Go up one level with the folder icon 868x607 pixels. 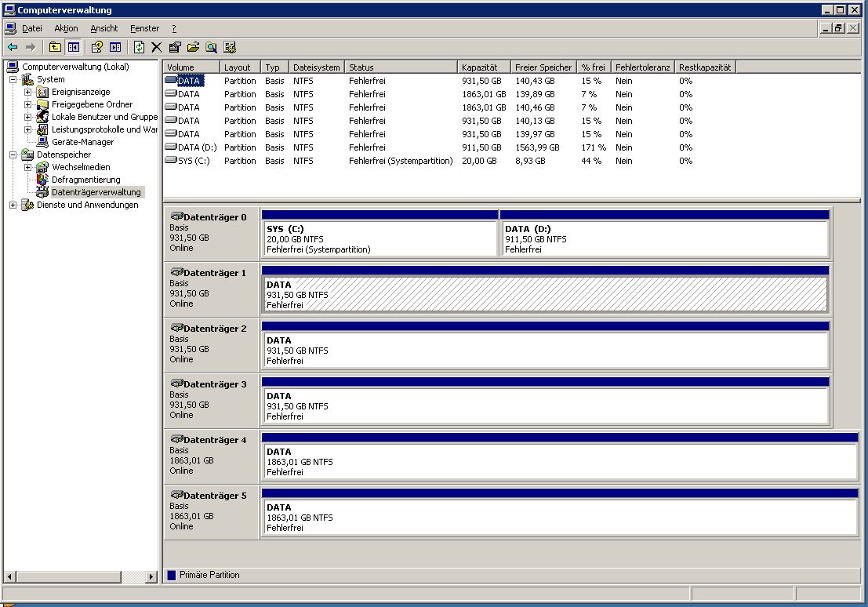[x=55, y=48]
